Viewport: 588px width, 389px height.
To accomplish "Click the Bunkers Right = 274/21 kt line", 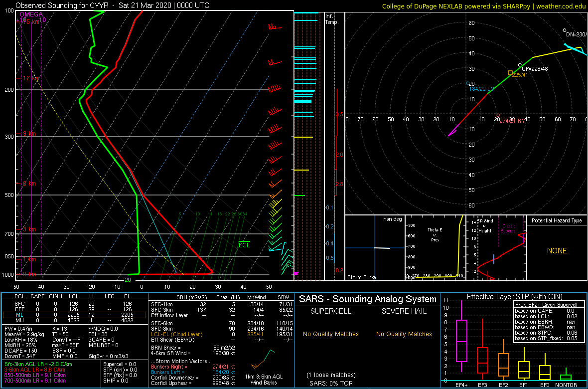I will [193, 367].
